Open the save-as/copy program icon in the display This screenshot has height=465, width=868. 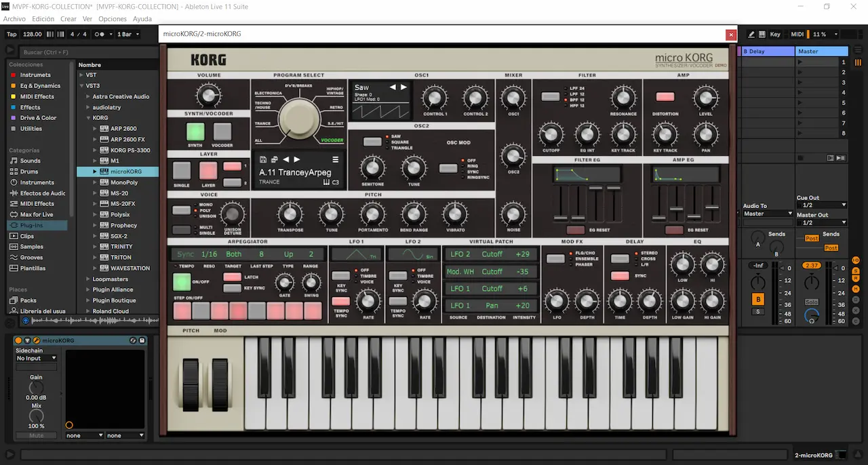point(273,159)
